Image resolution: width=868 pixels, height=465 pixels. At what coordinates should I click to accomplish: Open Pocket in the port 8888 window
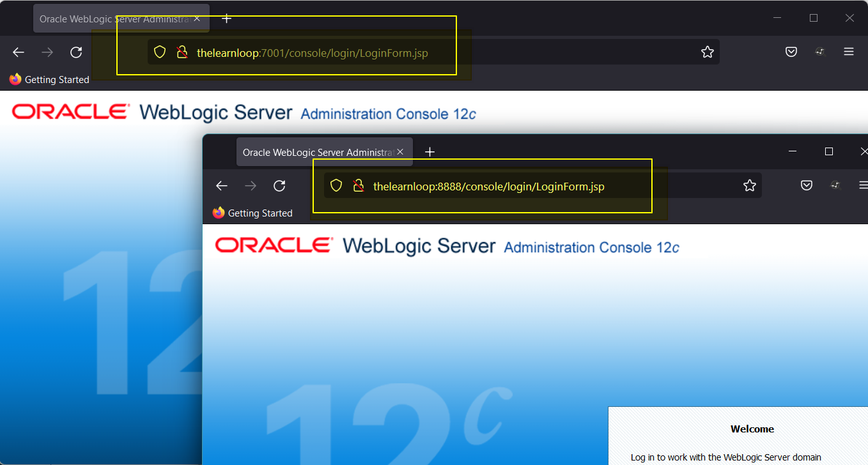point(807,186)
